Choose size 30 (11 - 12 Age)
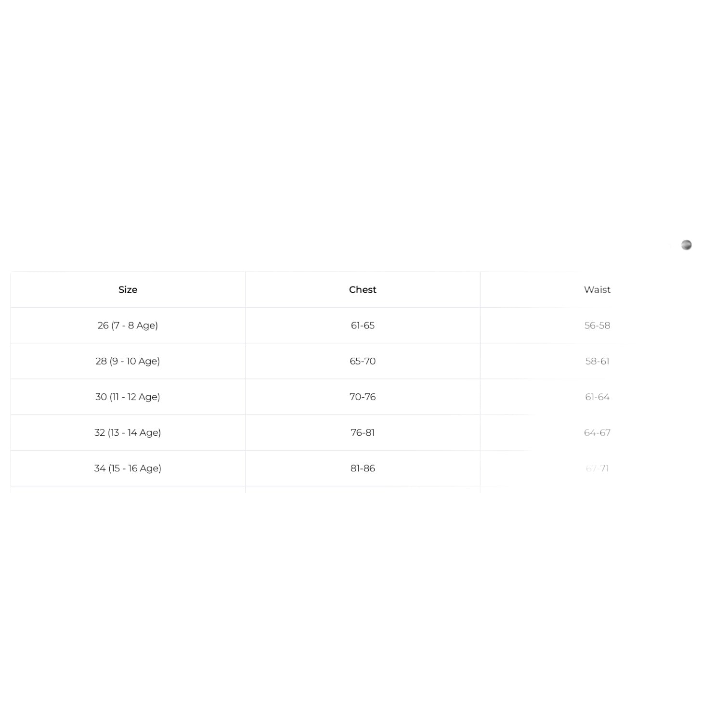The image size is (728, 728). [128, 397]
